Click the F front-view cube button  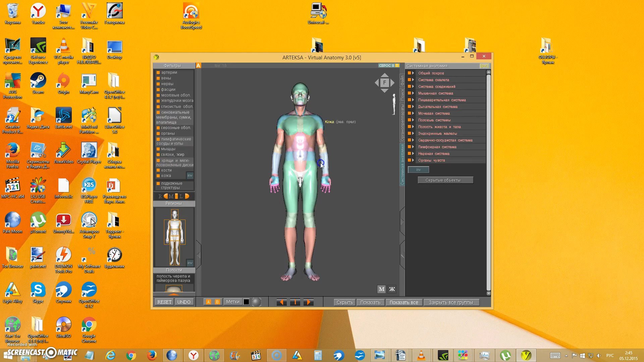(x=384, y=82)
